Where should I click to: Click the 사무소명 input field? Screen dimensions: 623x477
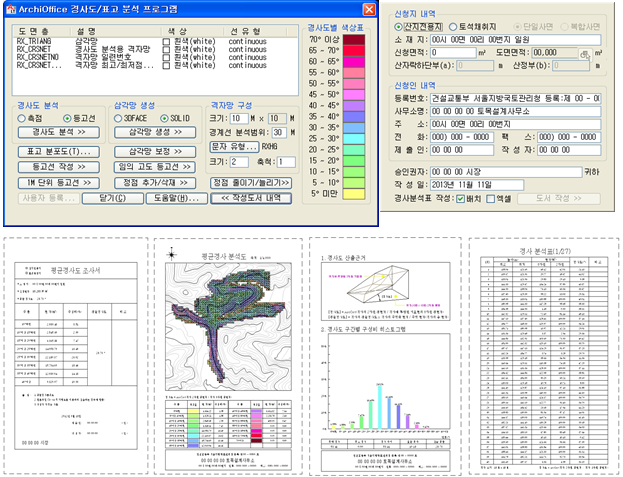click(516, 112)
